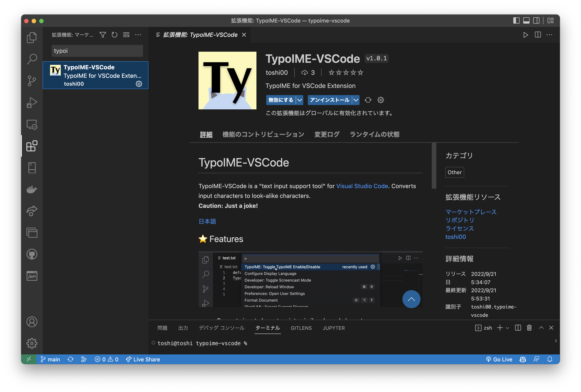
Task: Switch to ランタイムの状態 tab
Action: (374, 135)
